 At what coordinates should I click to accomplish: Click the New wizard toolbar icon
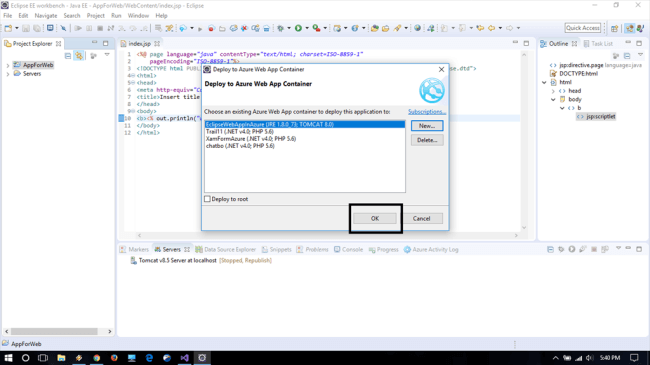(8, 28)
